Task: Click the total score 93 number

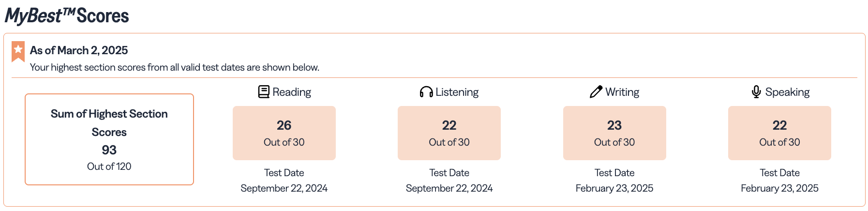Action: 109,150
